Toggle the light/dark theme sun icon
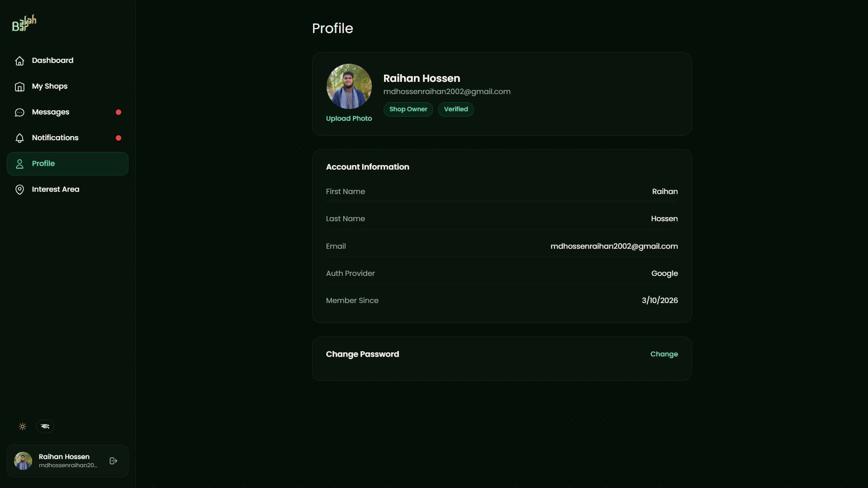This screenshot has height=488, width=868. tap(23, 426)
